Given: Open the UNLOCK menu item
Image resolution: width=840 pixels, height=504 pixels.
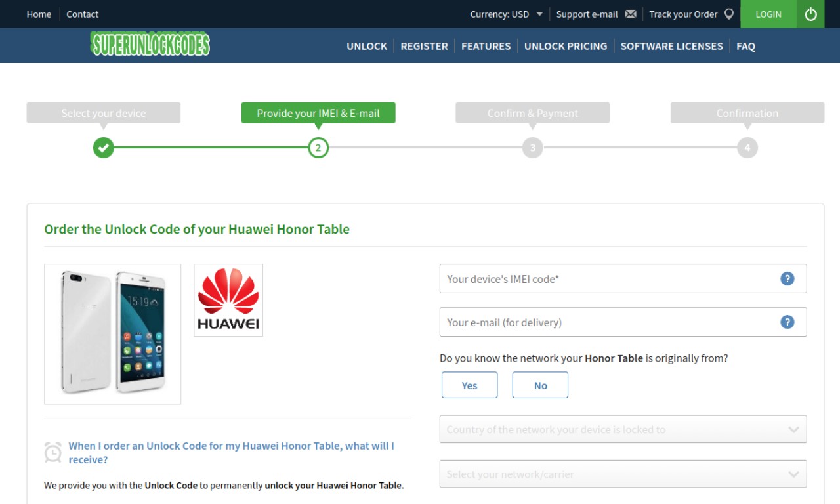Looking at the screenshot, I should tap(367, 46).
